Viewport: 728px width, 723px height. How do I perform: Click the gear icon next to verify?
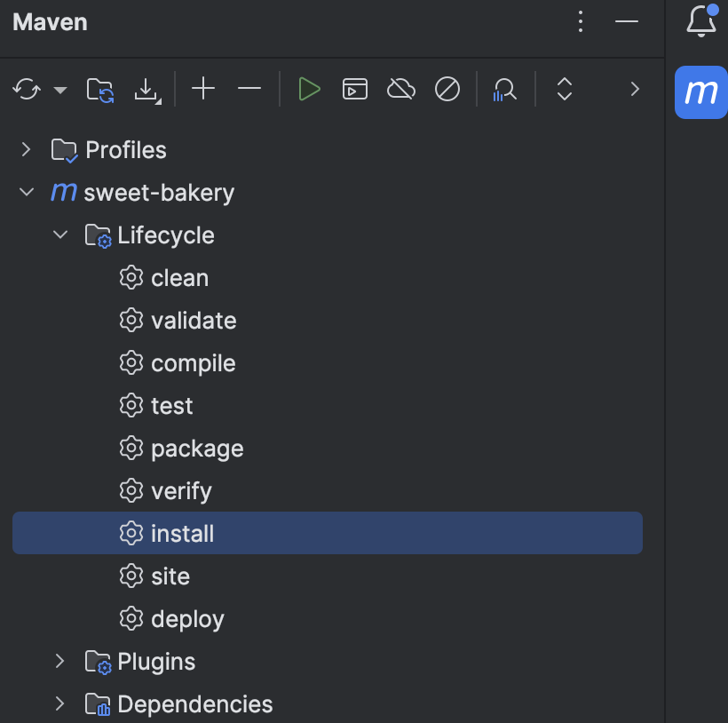[131, 491]
